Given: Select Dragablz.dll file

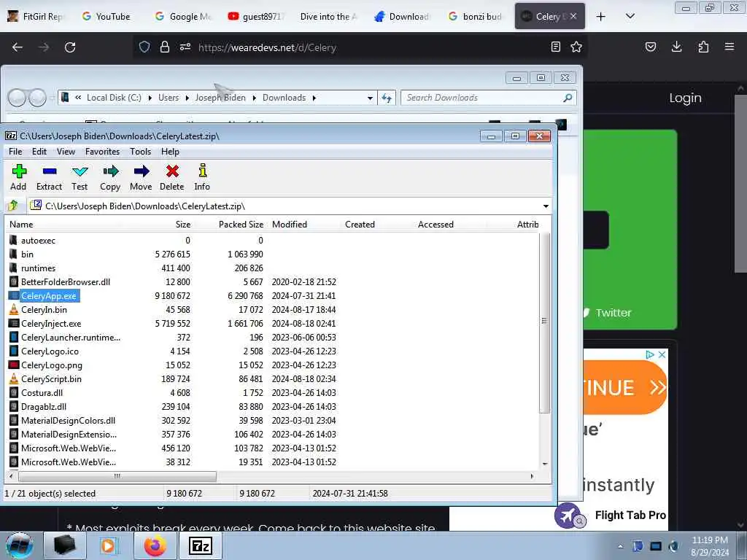Looking at the screenshot, I should [x=43, y=407].
